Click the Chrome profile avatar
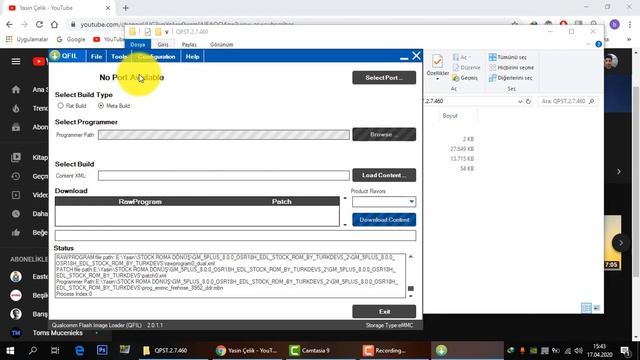Screen dimensions: 640x360 [614, 24]
